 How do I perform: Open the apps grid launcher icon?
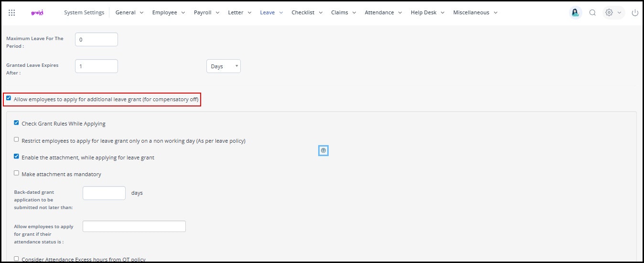pyautogui.click(x=12, y=13)
